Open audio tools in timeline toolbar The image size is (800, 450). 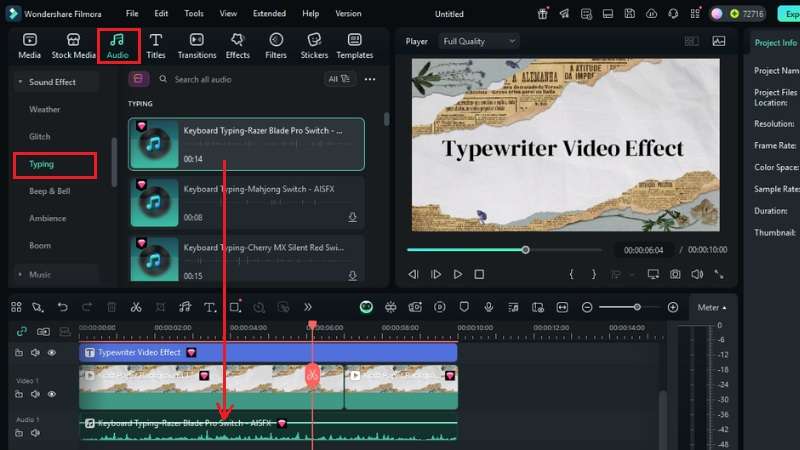point(185,307)
